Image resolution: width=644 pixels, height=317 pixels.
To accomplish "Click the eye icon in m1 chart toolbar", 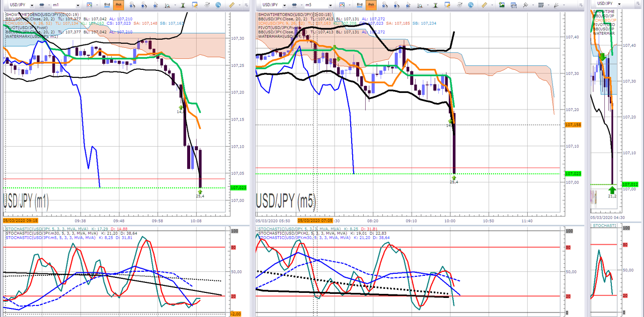I will point(207,5).
